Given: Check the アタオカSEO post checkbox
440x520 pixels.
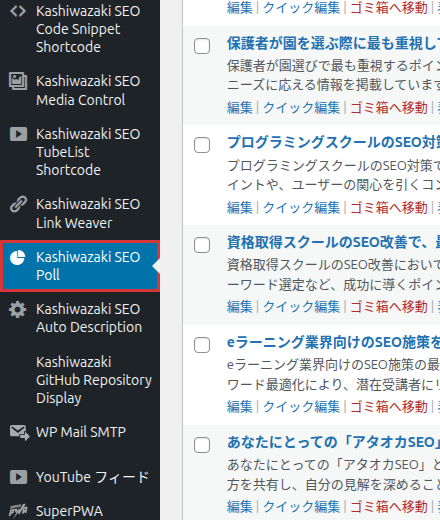Looking at the screenshot, I should point(202,445).
